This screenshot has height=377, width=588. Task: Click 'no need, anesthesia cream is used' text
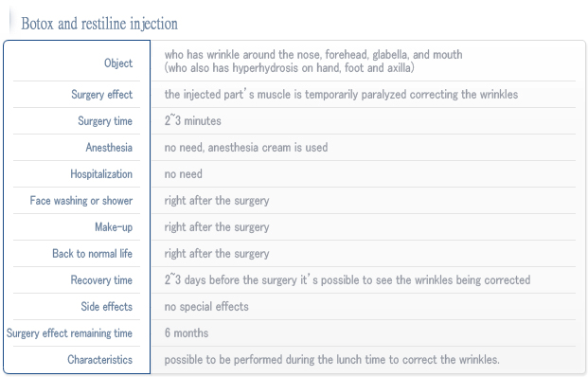[x=246, y=148]
